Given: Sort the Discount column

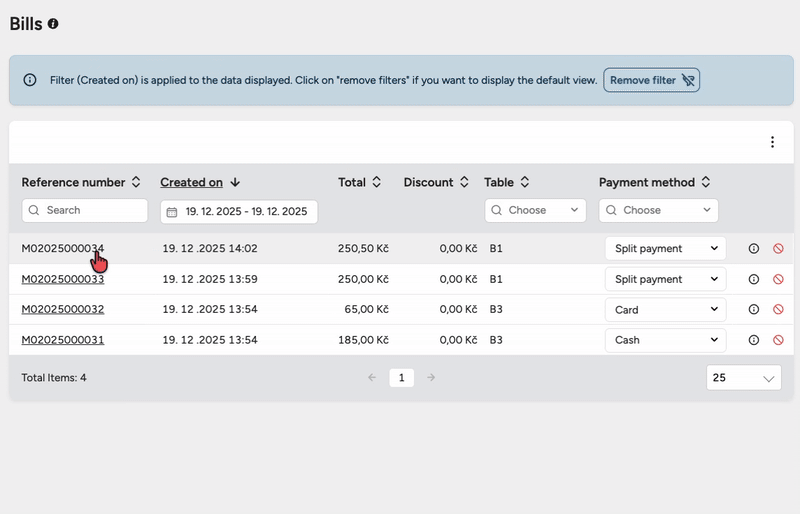Looking at the screenshot, I should (463, 182).
